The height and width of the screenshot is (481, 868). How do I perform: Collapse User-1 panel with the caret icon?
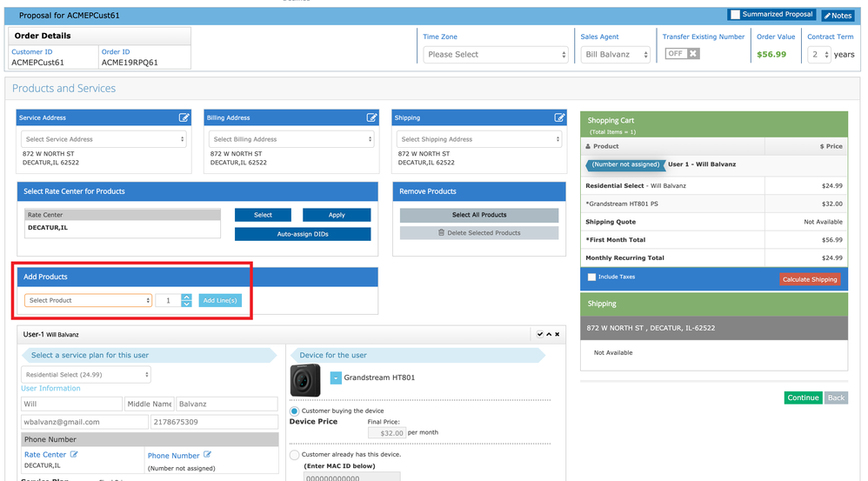click(x=549, y=334)
